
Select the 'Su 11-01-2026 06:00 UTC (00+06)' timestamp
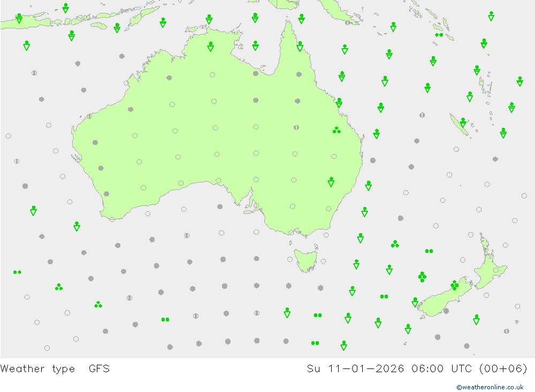coord(417,369)
